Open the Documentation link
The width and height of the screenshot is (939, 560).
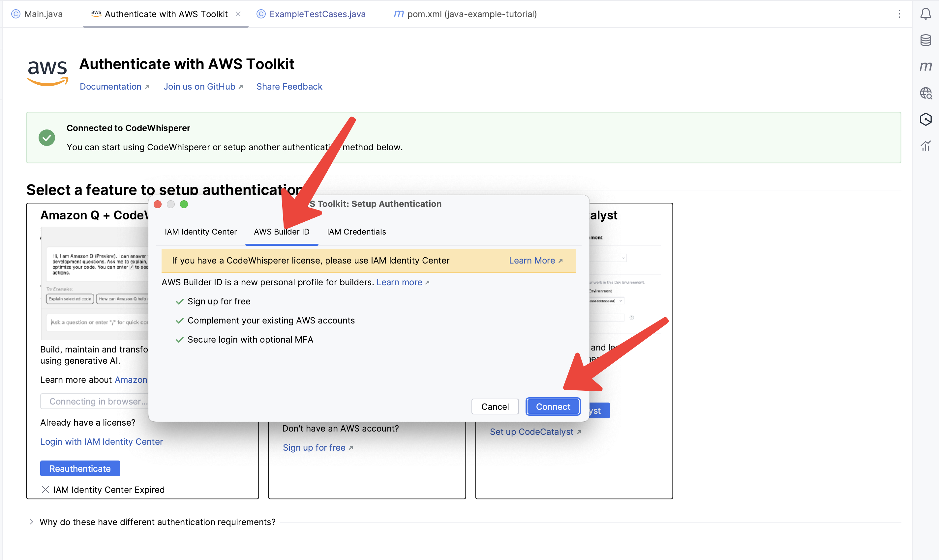tap(114, 87)
